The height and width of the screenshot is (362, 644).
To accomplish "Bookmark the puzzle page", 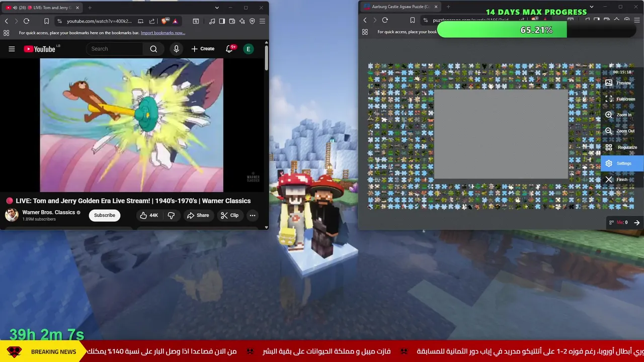I will (x=412, y=20).
